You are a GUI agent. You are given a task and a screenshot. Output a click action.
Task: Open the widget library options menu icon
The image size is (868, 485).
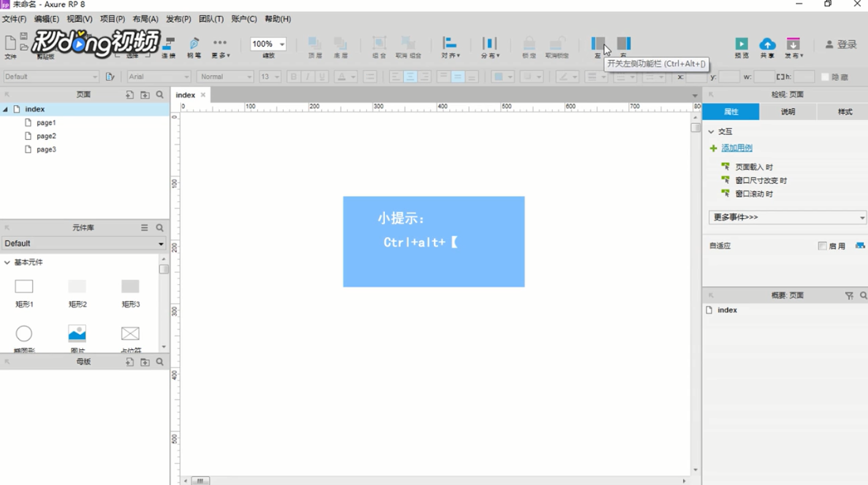[x=145, y=227]
